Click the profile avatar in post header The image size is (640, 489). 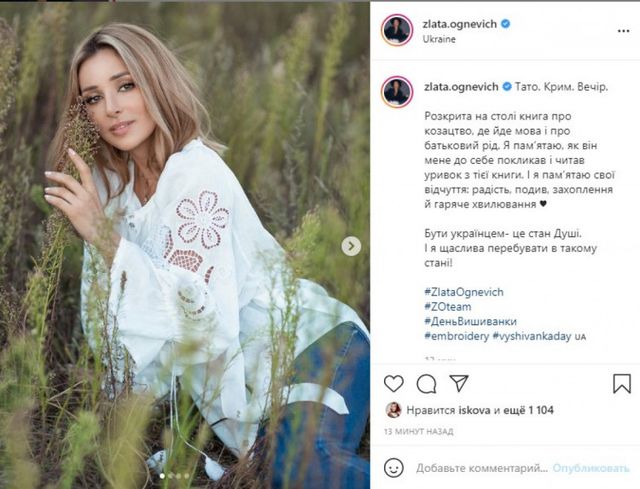397,30
